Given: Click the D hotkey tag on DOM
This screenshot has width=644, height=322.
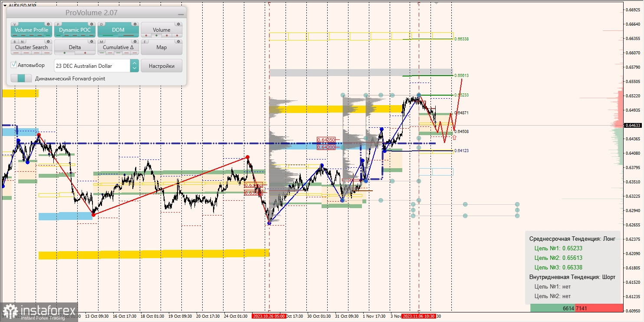Looking at the screenshot, I should click(102, 24).
